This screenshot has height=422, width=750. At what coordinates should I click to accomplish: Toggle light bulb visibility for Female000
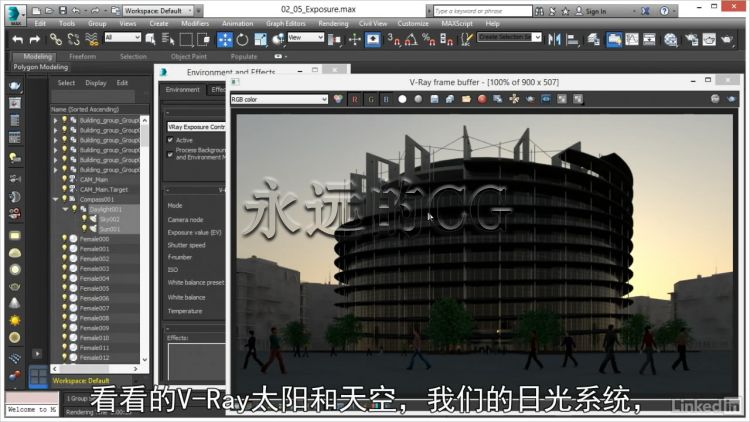coord(65,238)
